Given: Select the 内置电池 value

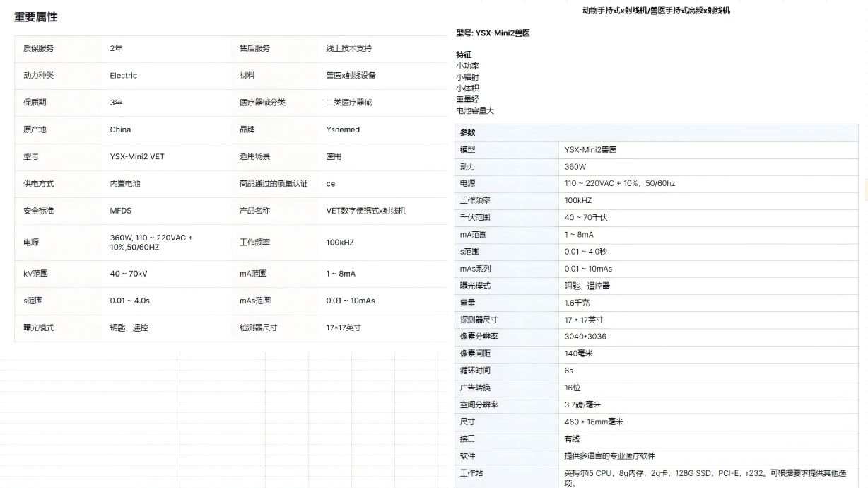Looking at the screenshot, I should tap(125, 183).
